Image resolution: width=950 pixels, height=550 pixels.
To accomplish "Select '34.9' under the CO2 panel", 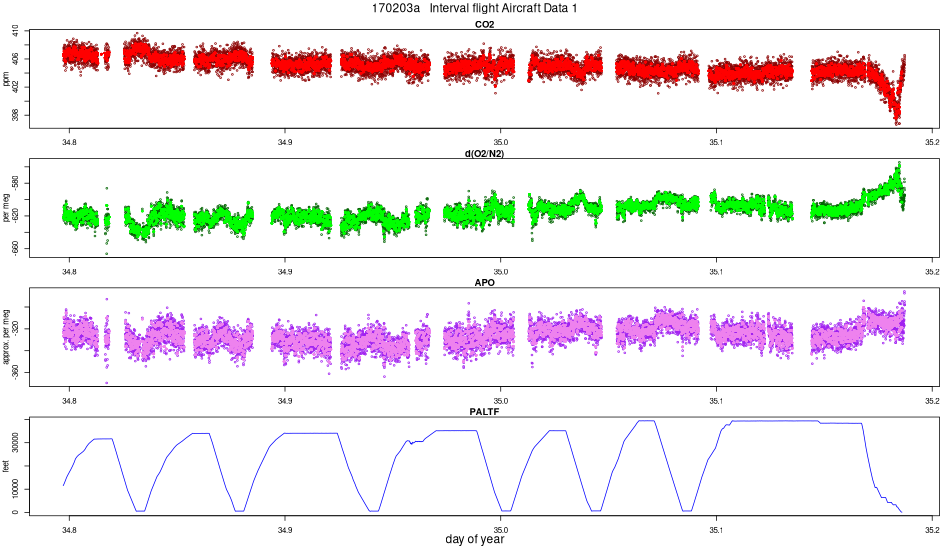I will (285, 142).
